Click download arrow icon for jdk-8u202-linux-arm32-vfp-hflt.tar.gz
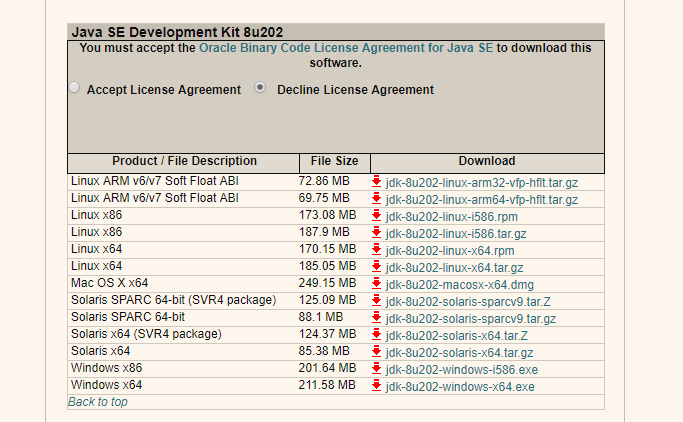 (x=376, y=182)
